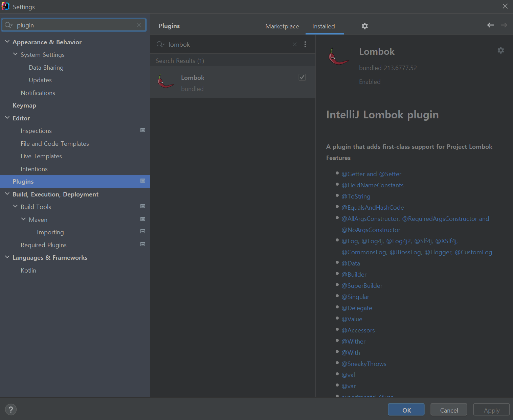The height and width of the screenshot is (420, 513).
Task: Click the OK button
Action: (x=406, y=410)
